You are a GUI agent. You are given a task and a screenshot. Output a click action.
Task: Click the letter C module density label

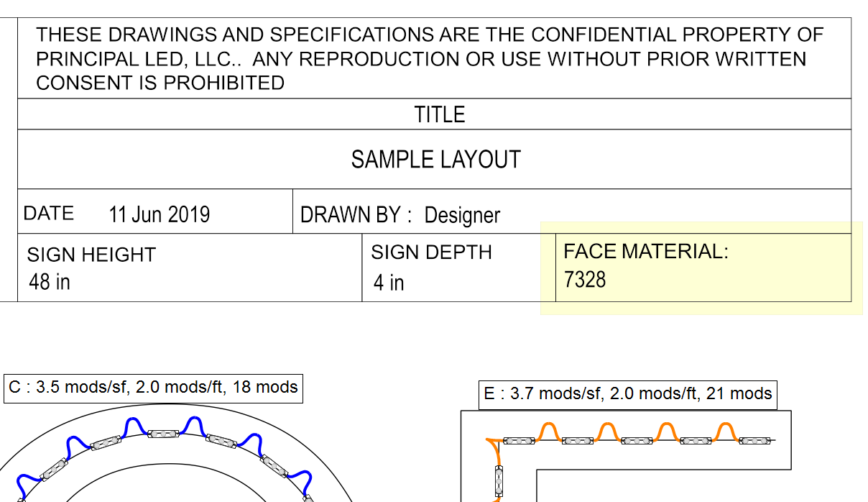click(153, 388)
